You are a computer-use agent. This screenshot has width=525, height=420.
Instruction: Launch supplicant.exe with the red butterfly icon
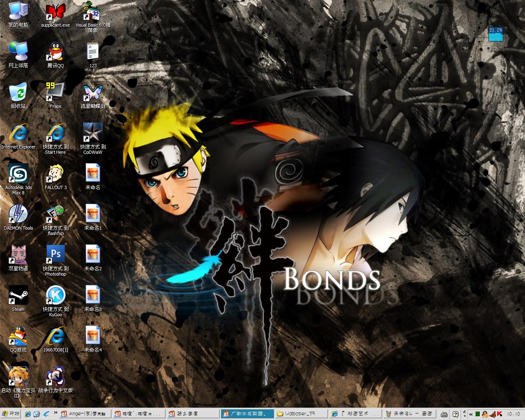(x=55, y=15)
